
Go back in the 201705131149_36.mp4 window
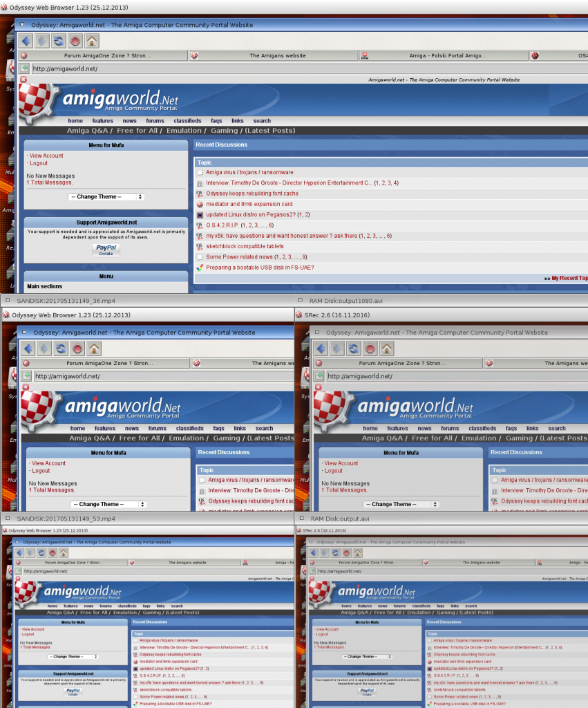[x=28, y=348]
